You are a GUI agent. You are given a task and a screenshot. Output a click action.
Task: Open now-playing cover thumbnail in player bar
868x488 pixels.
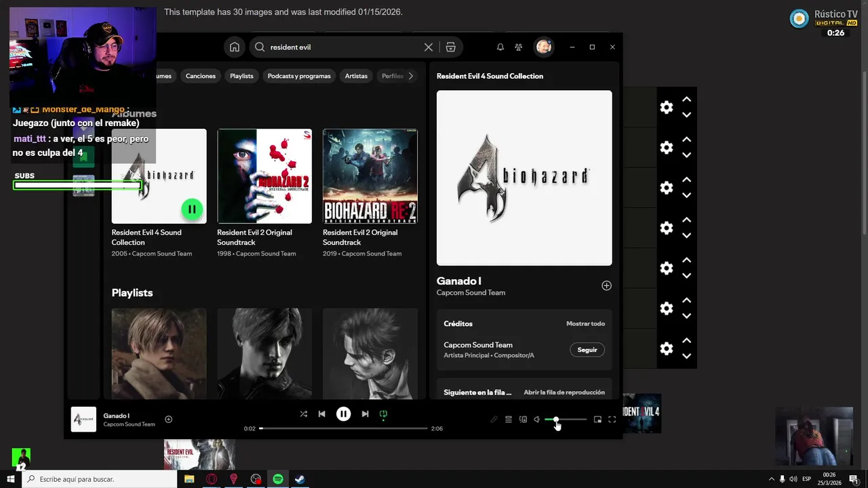[83, 420]
